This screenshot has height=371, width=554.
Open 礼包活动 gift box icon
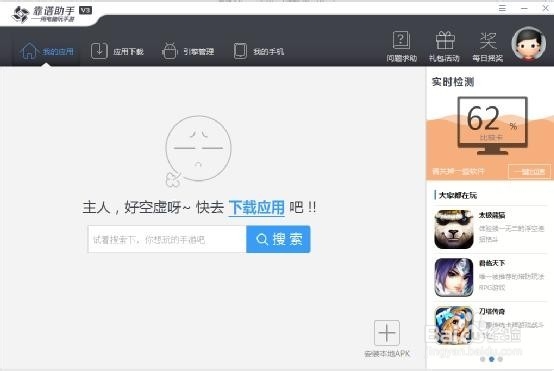(444, 47)
